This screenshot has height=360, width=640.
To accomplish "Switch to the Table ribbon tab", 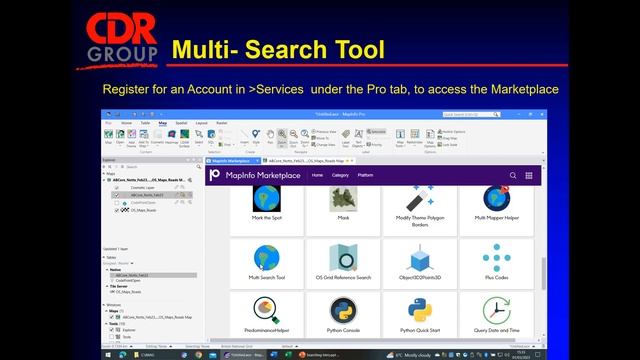I will click(x=145, y=123).
